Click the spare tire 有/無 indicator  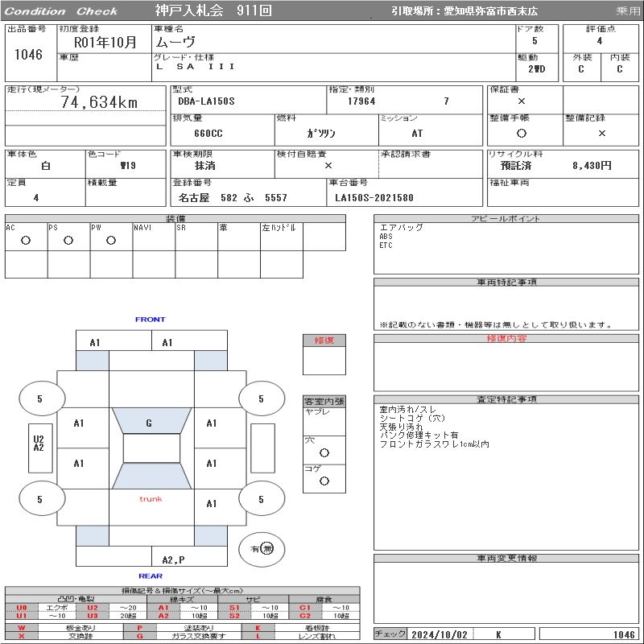coord(262,548)
